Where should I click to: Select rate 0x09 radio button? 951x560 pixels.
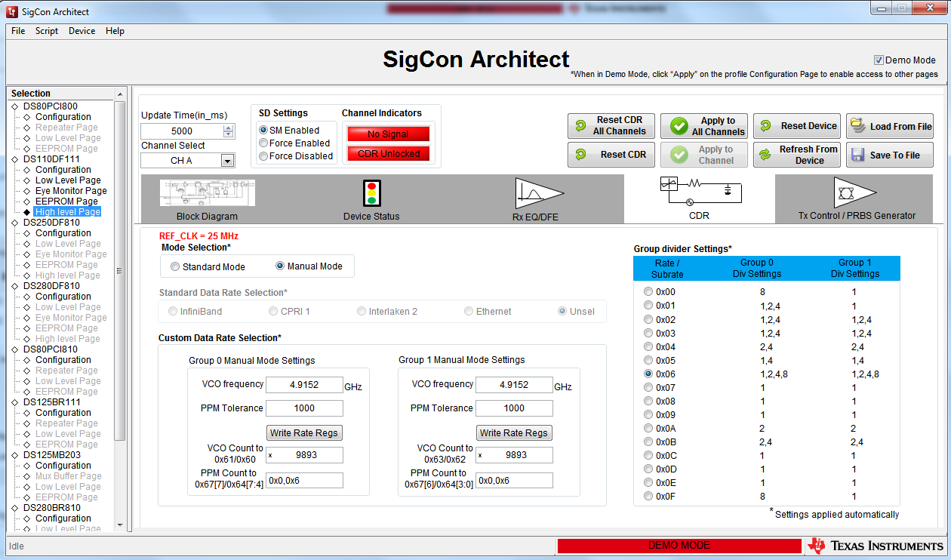[x=648, y=414]
